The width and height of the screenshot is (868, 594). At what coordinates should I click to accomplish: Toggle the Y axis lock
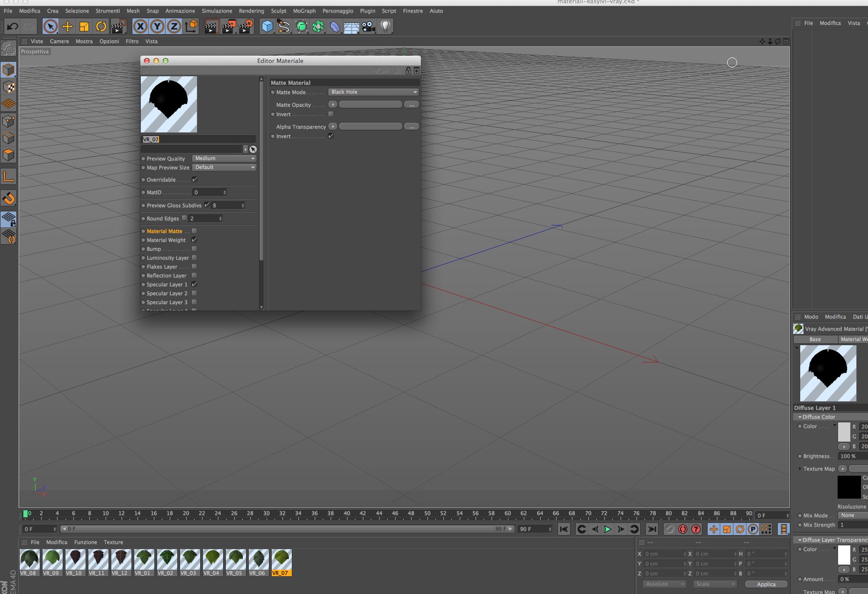157,26
